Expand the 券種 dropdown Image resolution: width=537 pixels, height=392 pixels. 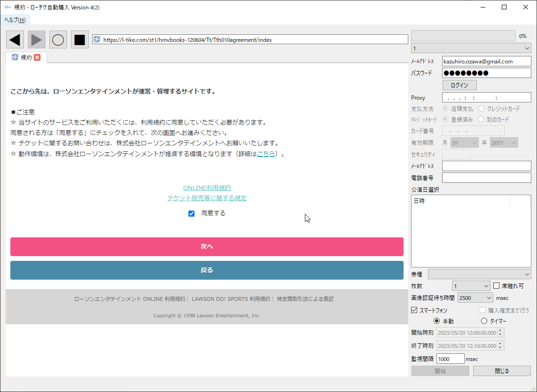point(480,274)
